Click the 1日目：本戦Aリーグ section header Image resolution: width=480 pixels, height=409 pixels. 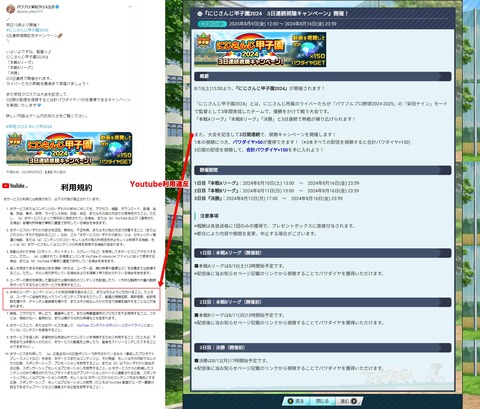tap(323, 253)
